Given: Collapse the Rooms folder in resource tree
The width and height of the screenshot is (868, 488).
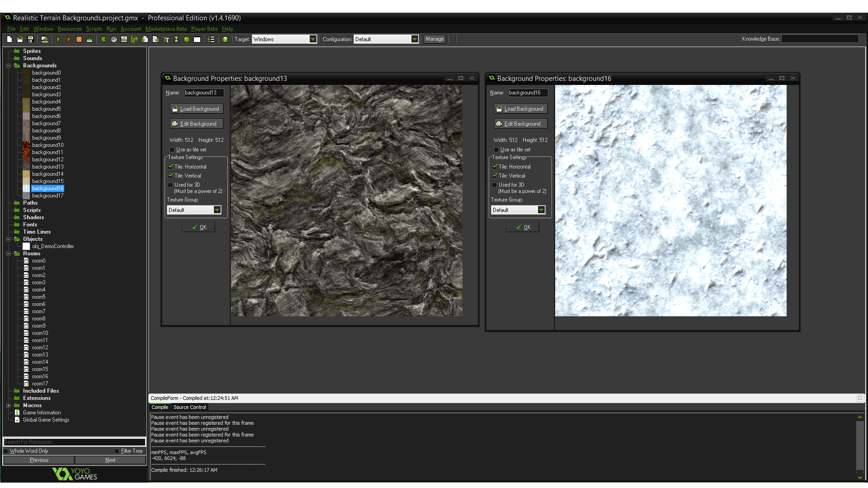Looking at the screenshot, I should 8,253.
